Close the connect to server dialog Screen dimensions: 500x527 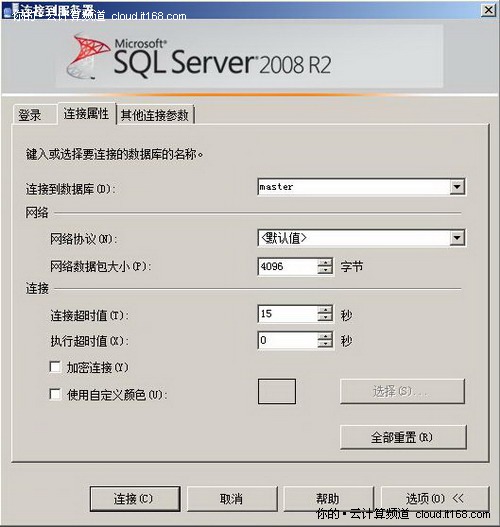tap(488, 10)
